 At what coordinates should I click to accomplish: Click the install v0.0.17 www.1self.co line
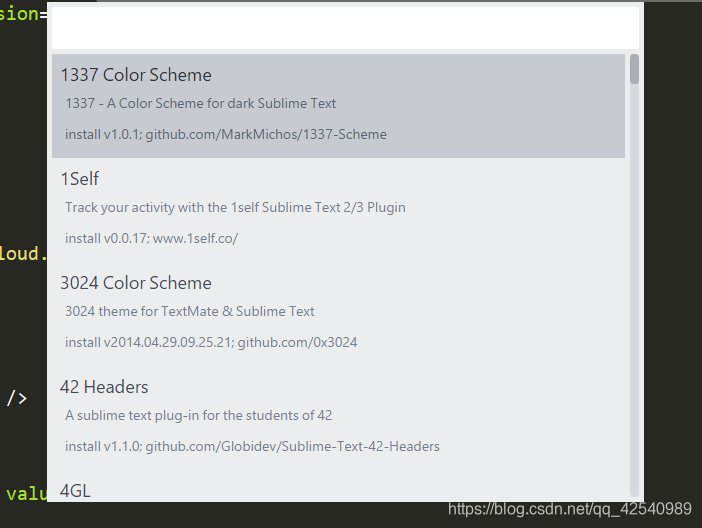tap(151, 238)
